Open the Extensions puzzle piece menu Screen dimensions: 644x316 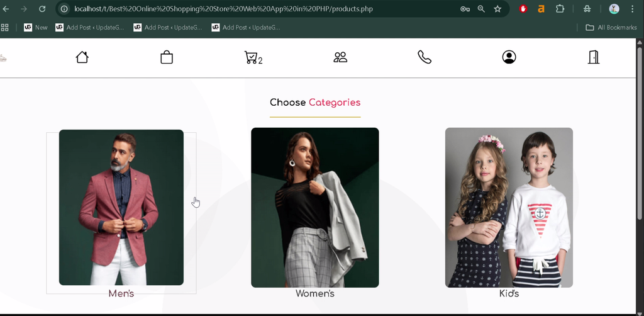point(560,9)
